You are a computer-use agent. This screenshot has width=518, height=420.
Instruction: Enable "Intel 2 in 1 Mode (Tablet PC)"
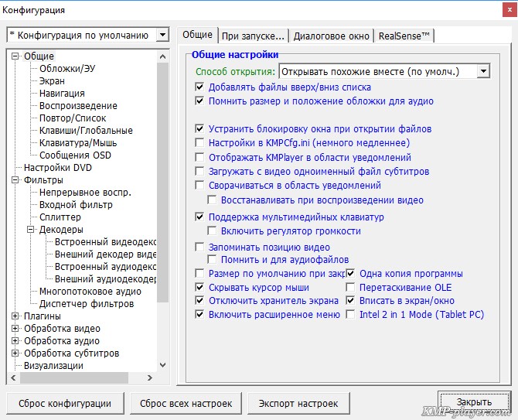coord(350,314)
